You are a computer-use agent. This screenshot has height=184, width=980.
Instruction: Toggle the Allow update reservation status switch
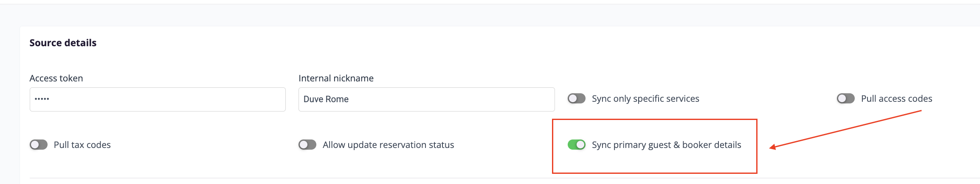click(307, 145)
